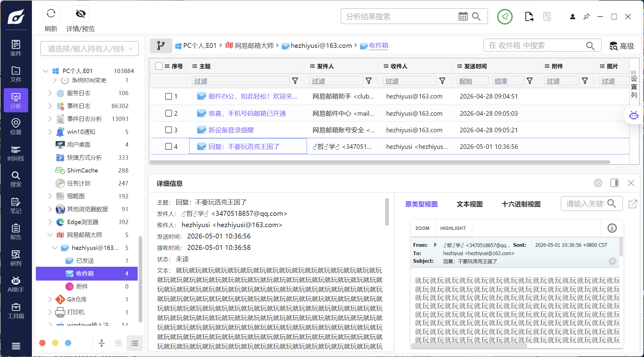The height and width of the screenshot is (357, 644).
Task: Expand the Git仓库 tree node
Action: (x=50, y=299)
